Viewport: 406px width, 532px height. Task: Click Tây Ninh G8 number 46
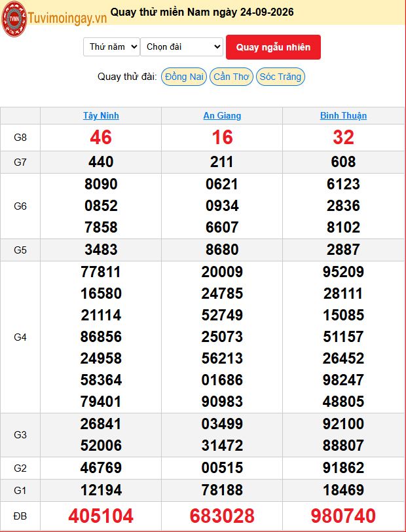tap(101, 138)
